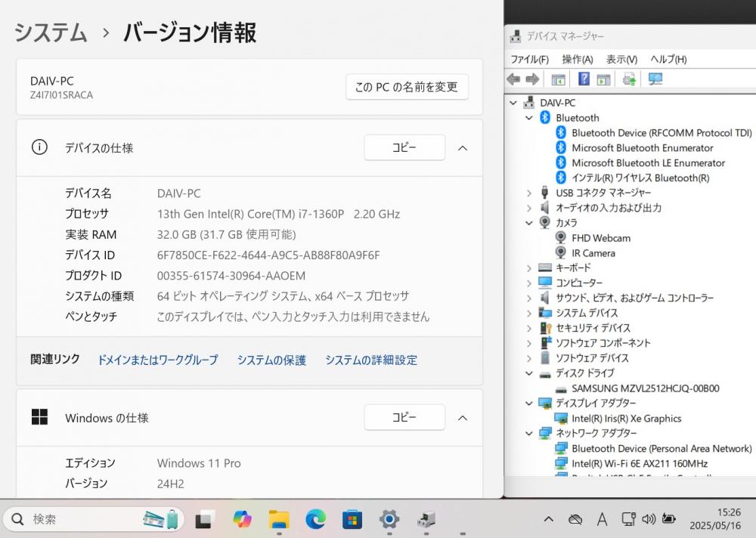
Task: Click the Forward arrow in Device Manager toolbar
Action: click(532, 79)
